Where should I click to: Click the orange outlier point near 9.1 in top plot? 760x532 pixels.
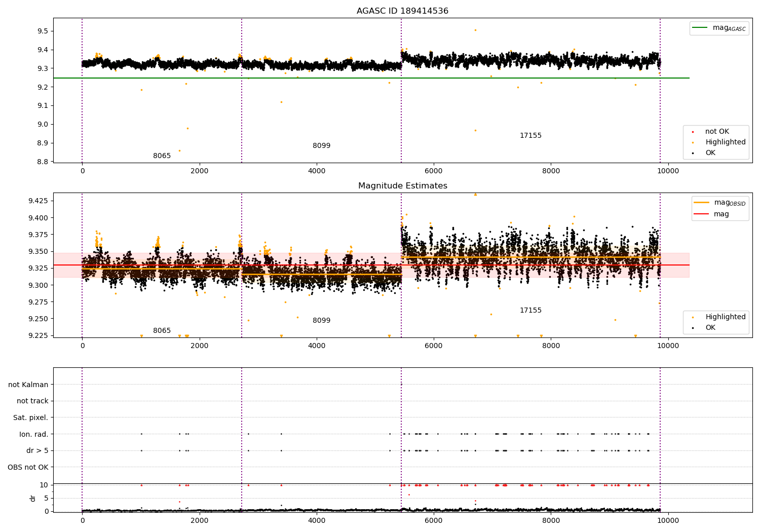pos(281,102)
